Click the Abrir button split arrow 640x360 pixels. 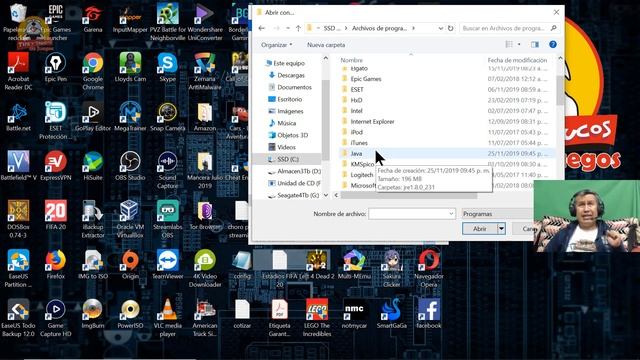pyautogui.click(x=501, y=229)
